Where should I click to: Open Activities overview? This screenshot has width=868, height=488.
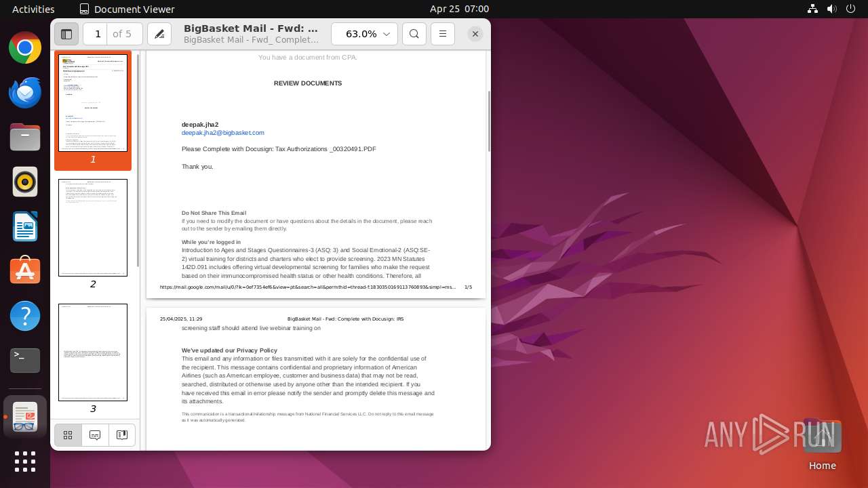(x=33, y=9)
